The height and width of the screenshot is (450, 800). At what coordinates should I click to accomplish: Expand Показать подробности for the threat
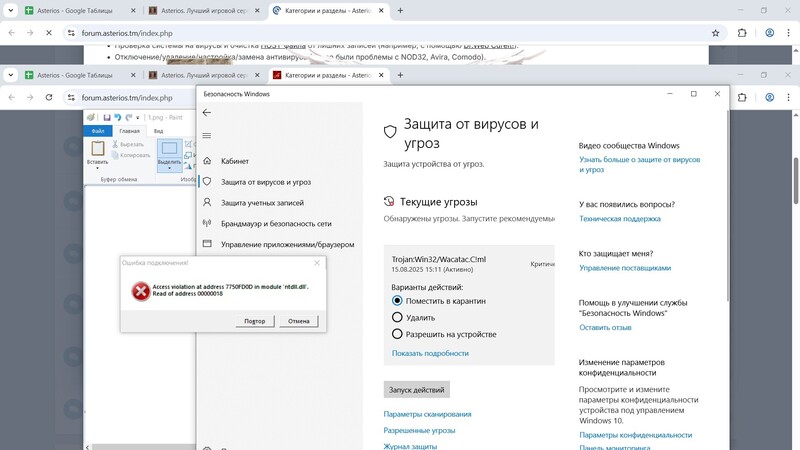[430, 353]
